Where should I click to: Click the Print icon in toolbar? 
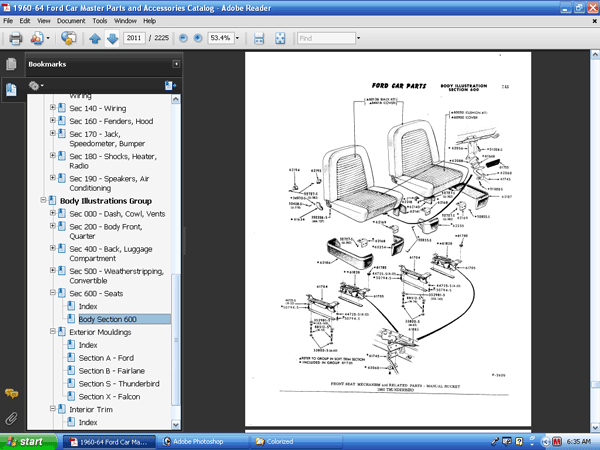coord(16,38)
